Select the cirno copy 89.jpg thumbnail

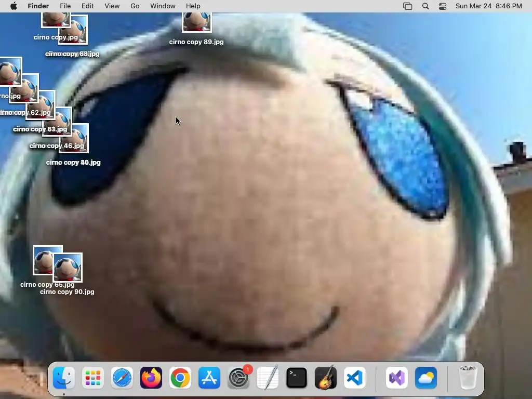(197, 22)
